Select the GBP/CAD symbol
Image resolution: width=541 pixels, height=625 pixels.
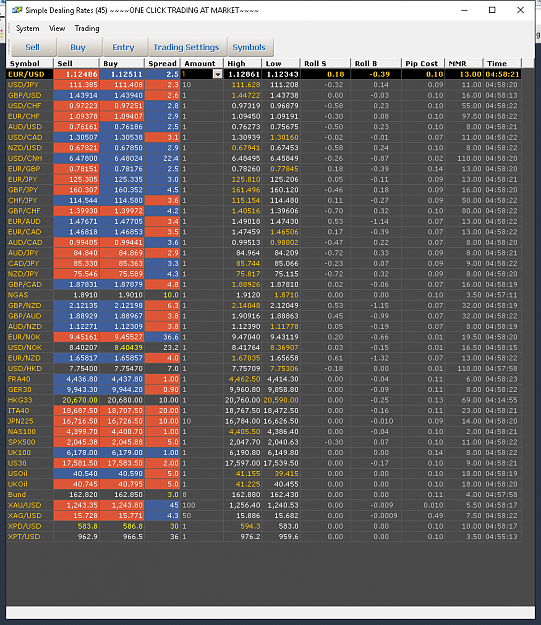pos(25,284)
